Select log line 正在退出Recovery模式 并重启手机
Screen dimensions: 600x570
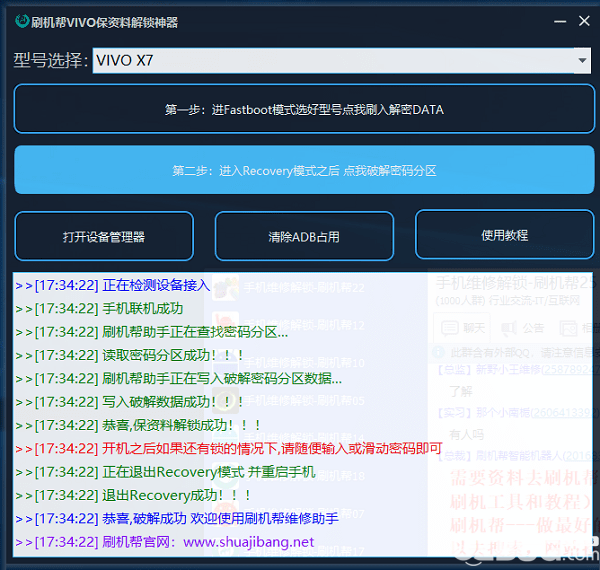[x=165, y=472]
